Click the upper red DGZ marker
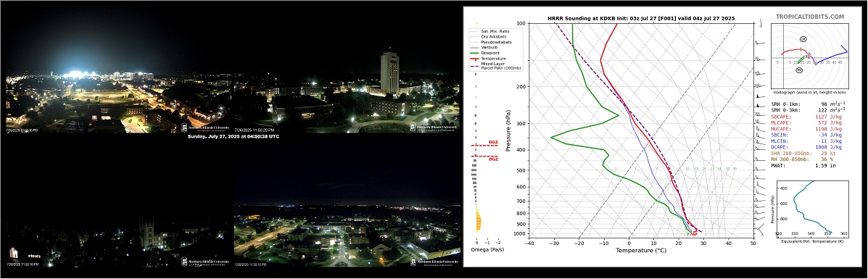Image resolution: width=868 pixels, height=279 pixels. click(x=493, y=142)
